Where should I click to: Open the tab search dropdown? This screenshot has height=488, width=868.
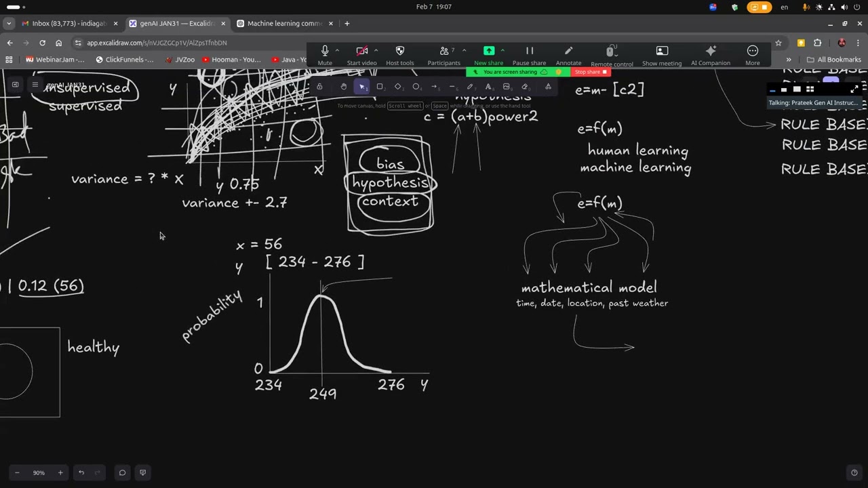pos(8,23)
